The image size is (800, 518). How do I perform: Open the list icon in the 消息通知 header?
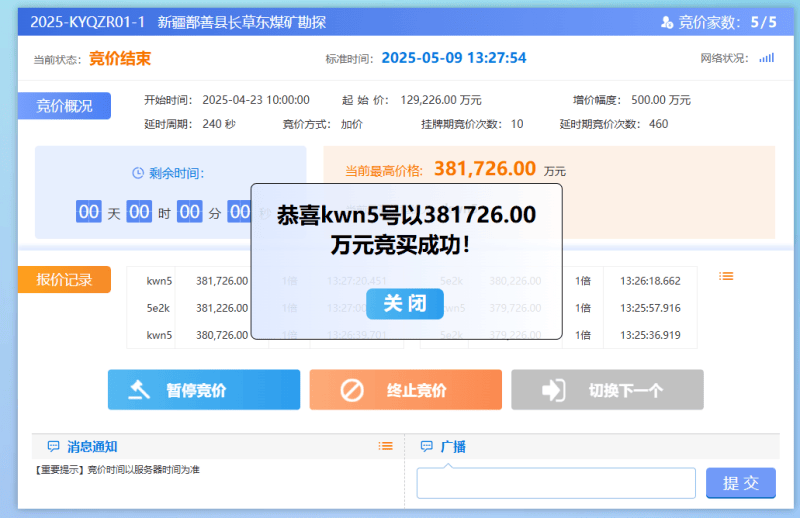click(x=385, y=446)
